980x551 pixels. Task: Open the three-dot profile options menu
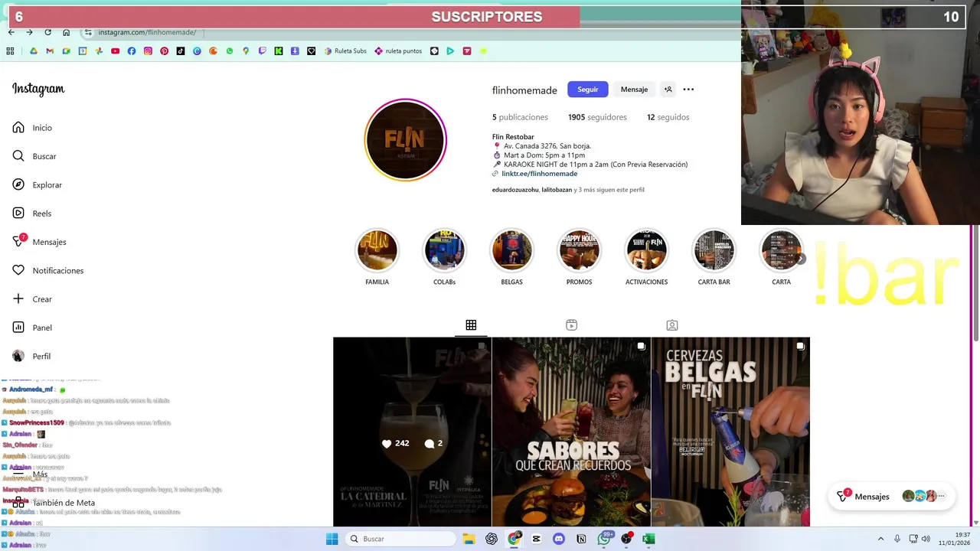point(688,90)
